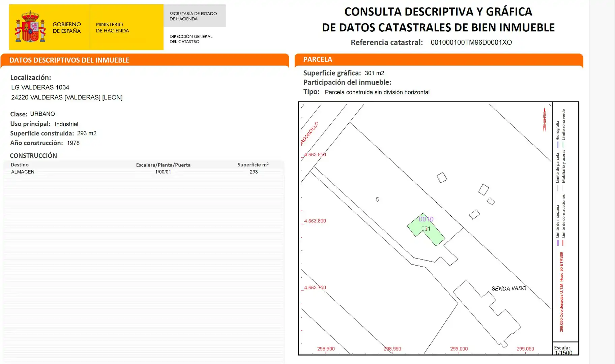615x364 pixels.
Task: Click the 4.663.750 coordinate label
Action: [x=315, y=287]
